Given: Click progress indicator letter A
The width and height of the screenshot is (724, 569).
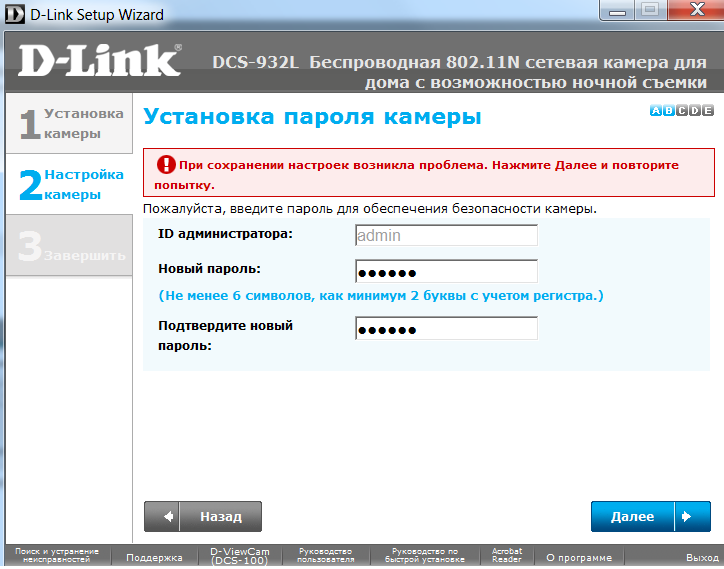Looking at the screenshot, I should [656, 111].
